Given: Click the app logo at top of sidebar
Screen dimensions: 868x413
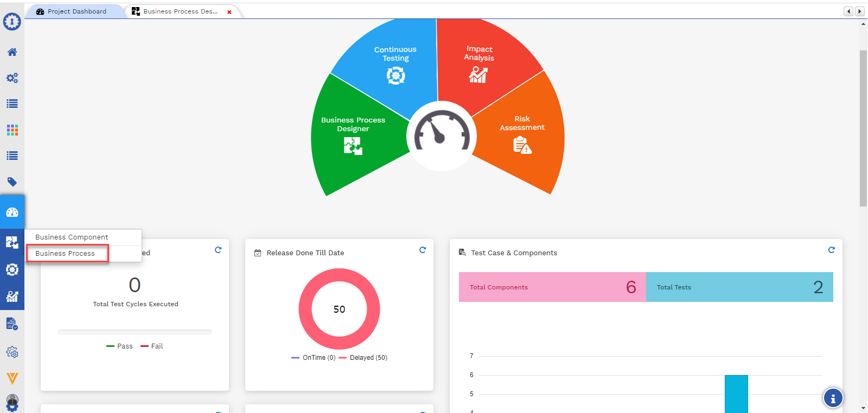Looking at the screenshot, I should click(x=12, y=22).
